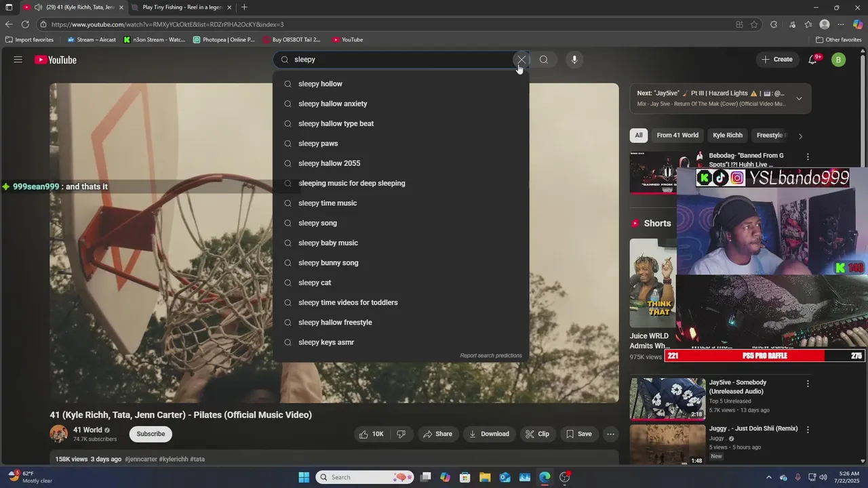Share the Pilates music video
This screenshot has width=868, height=488.
click(x=437, y=434)
